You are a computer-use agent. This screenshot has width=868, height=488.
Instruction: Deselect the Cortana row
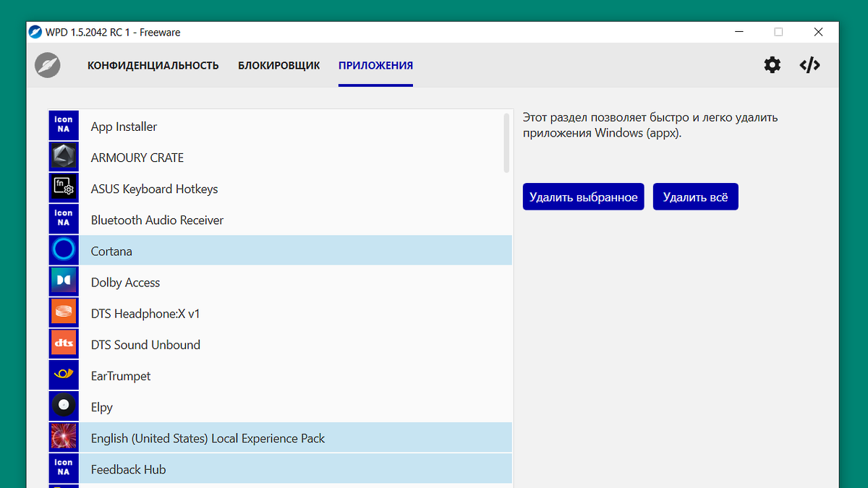[x=281, y=251]
